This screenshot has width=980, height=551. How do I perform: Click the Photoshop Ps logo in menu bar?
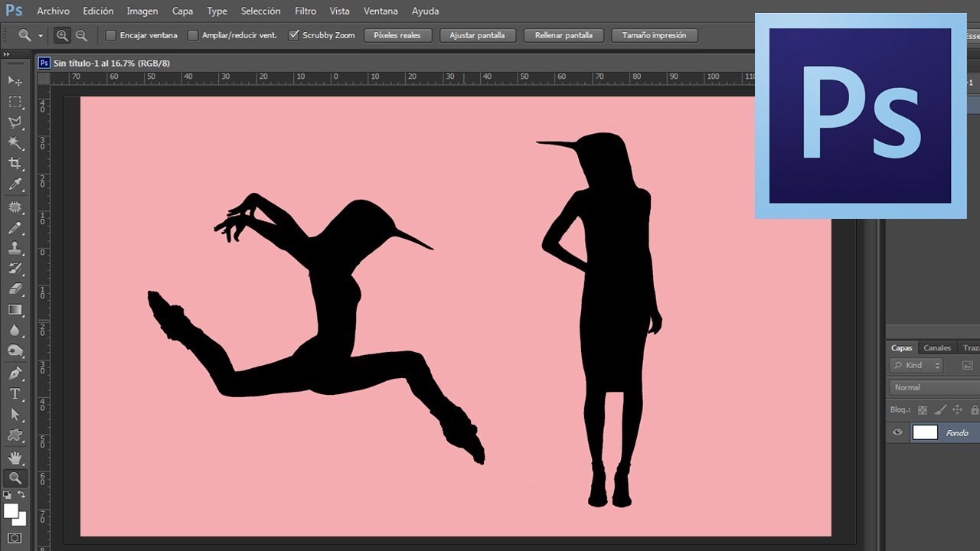click(x=14, y=11)
